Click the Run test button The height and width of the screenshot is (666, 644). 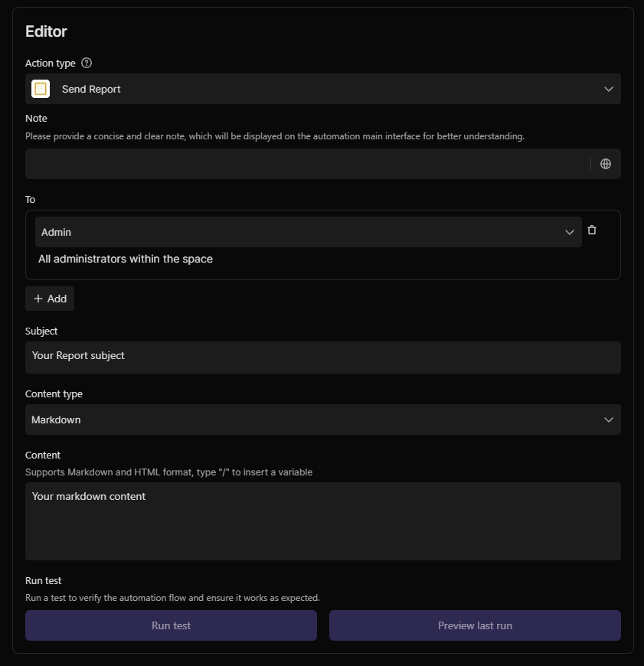(x=171, y=625)
